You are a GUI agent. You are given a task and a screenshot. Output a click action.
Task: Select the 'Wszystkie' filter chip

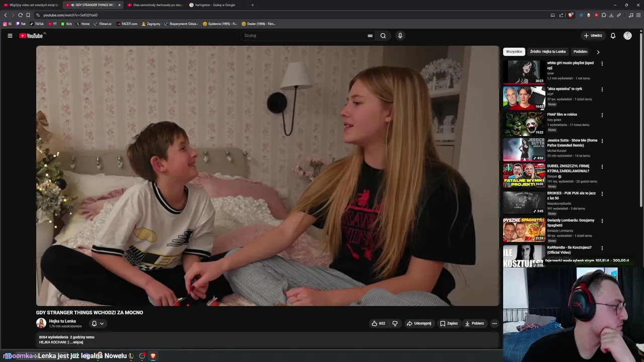pyautogui.click(x=514, y=51)
